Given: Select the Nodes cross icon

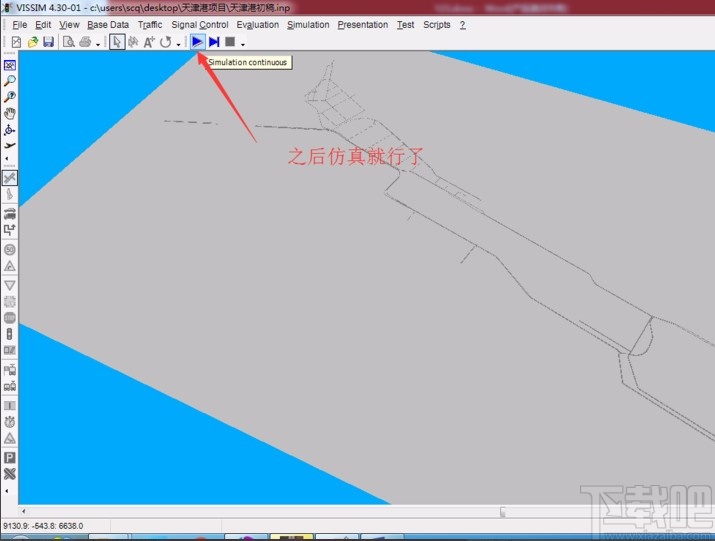Looking at the screenshot, I should [10, 474].
